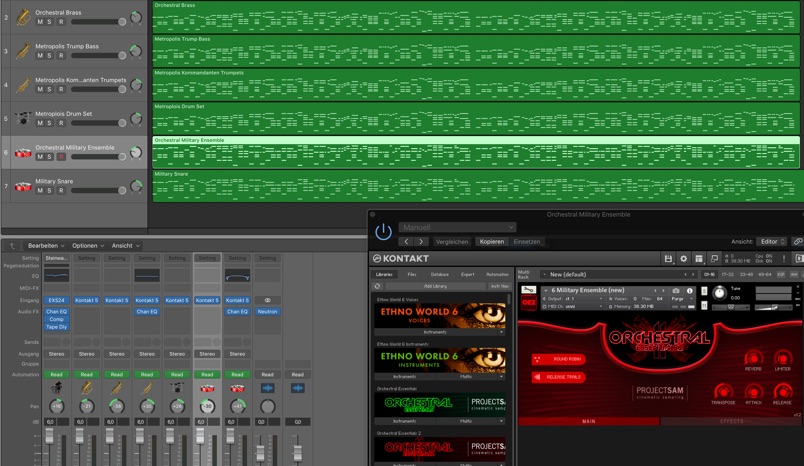Viewport: 804px width, 466px height.
Task: Click the Military Snare track icon
Action: tap(23, 186)
